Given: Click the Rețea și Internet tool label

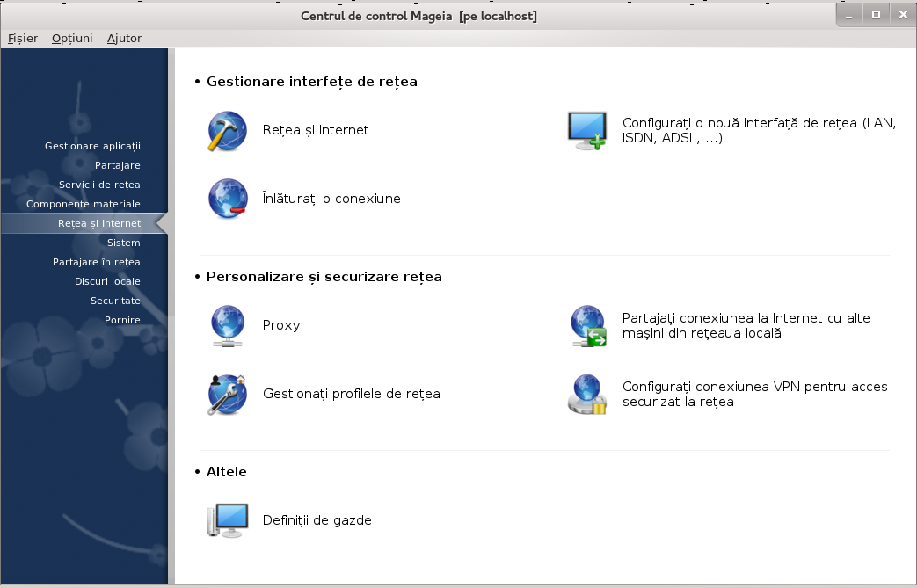Looking at the screenshot, I should click(x=316, y=130).
